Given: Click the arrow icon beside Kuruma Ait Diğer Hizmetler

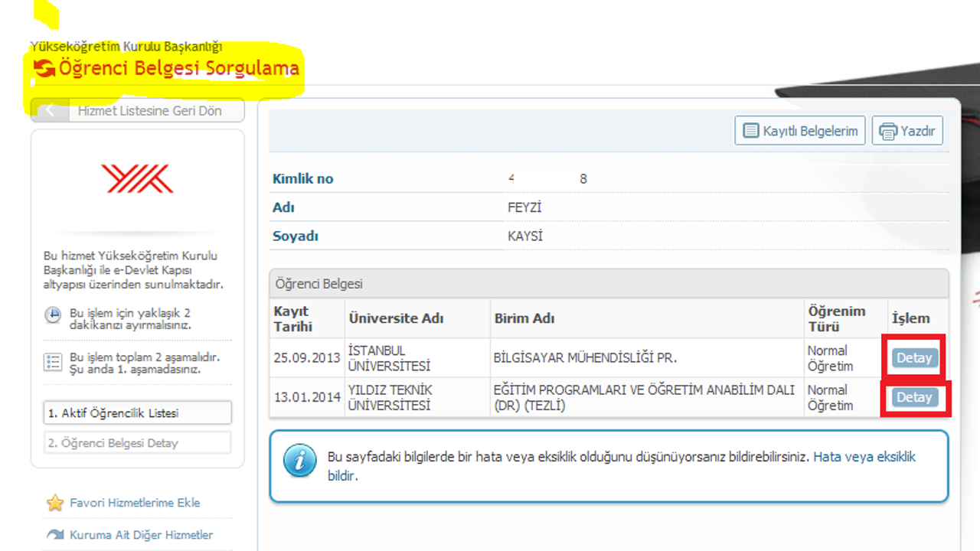Looking at the screenshot, I should [55, 535].
